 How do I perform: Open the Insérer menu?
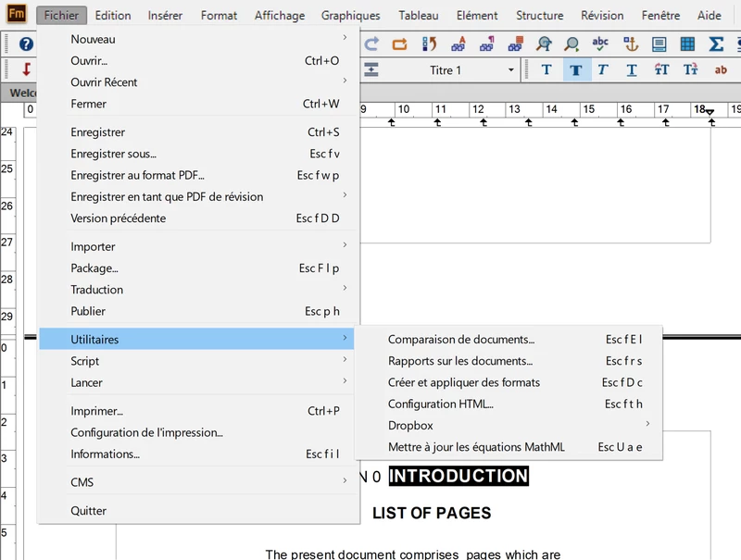coord(165,16)
